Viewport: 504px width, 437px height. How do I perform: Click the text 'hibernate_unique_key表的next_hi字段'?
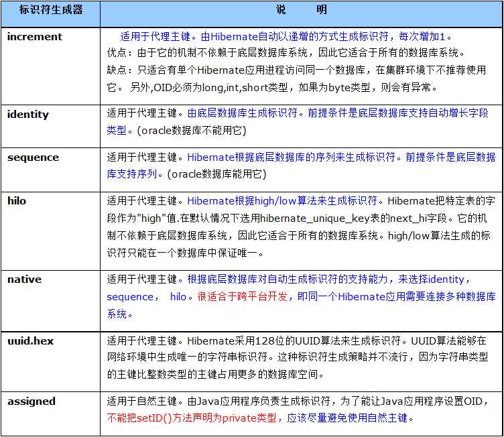(x=354, y=218)
